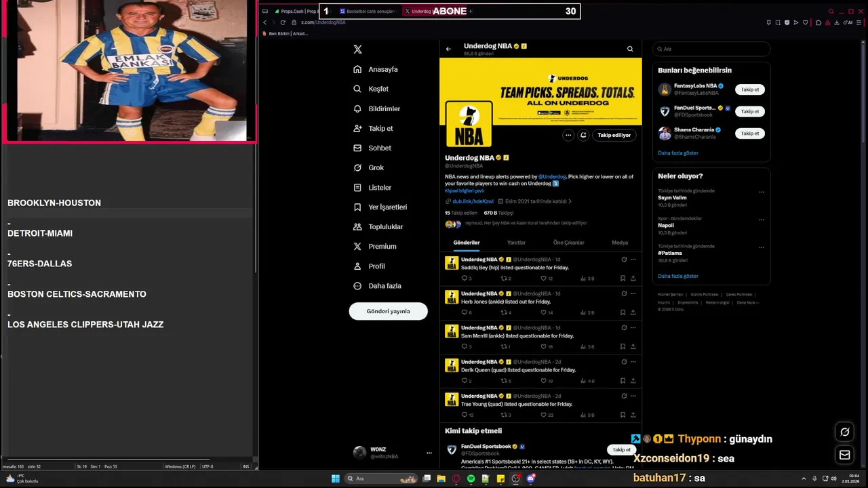Viewport: 868px width, 488px height.
Task: Reply to the Saddiq Bey post
Action: point(465,278)
